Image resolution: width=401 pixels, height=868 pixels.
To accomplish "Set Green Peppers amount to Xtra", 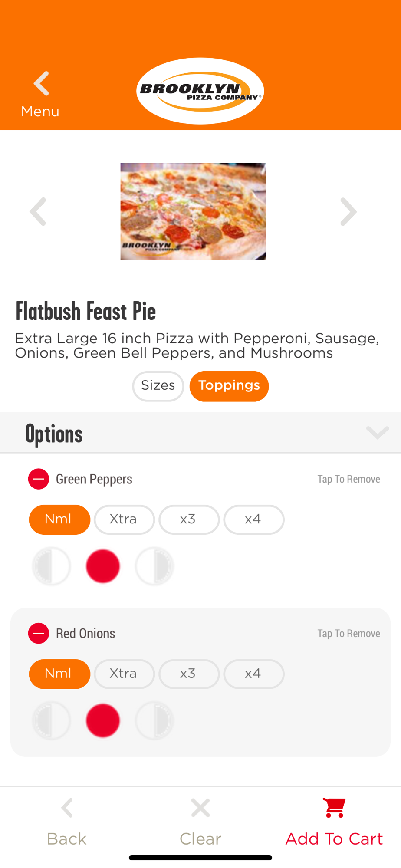I will [x=124, y=519].
